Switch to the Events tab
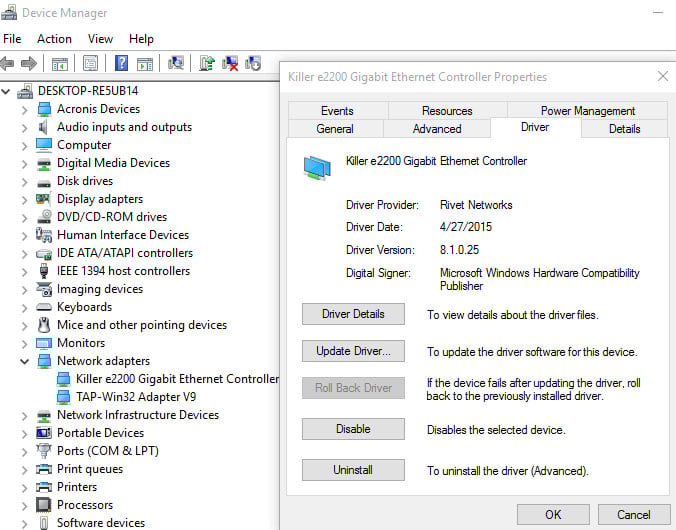 337,111
